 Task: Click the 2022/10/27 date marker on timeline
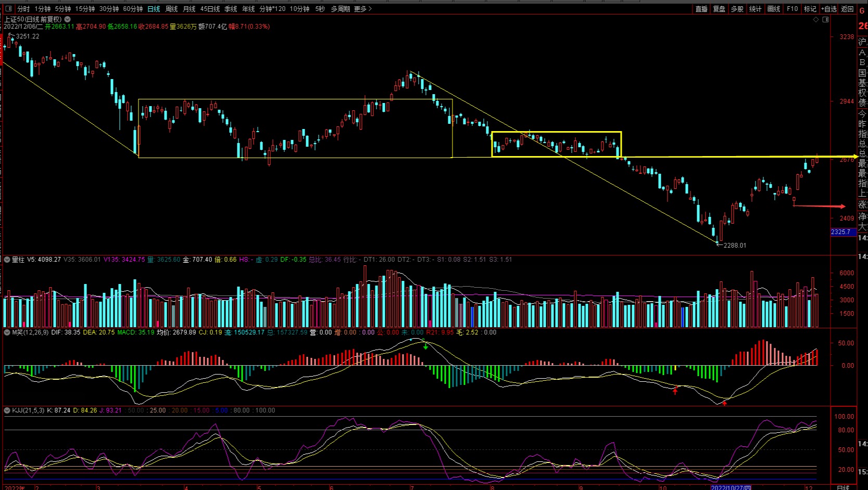(731, 487)
